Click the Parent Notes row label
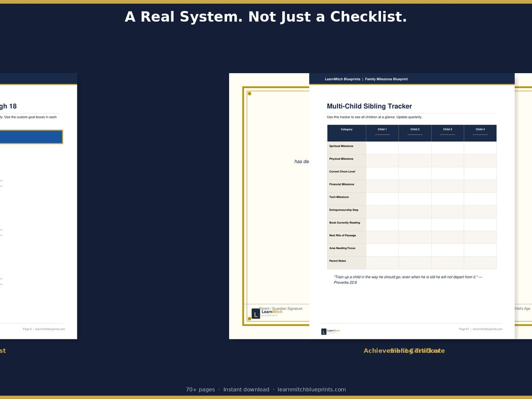Screen dimensions: 532x399 tap(337, 261)
